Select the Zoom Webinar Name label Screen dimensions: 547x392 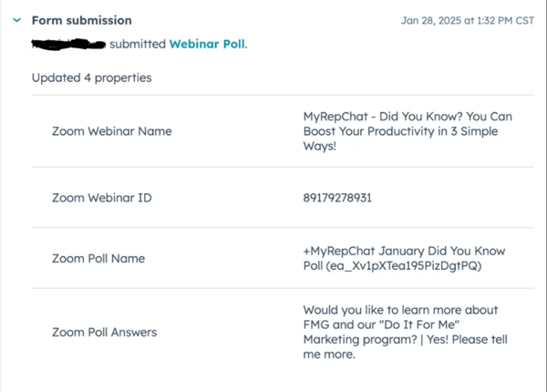click(x=112, y=131)
